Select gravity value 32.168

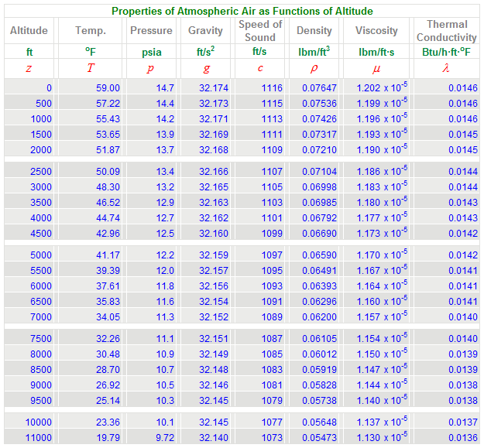point(214,150)
